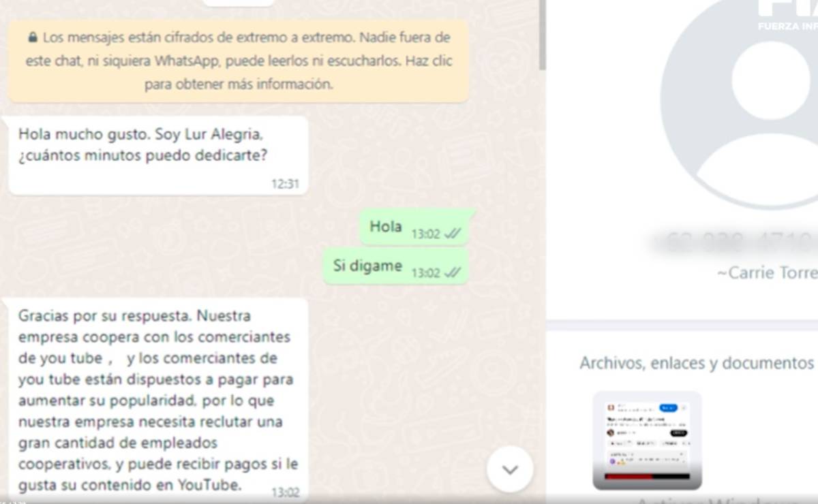818x504 pixels.
Task: Click double check marks on 'Si digame' message
Action: pos(453,273)
